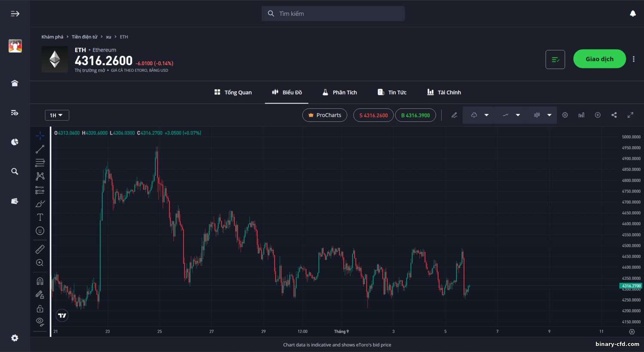Expand the cloud save layout dropdown

486,115
